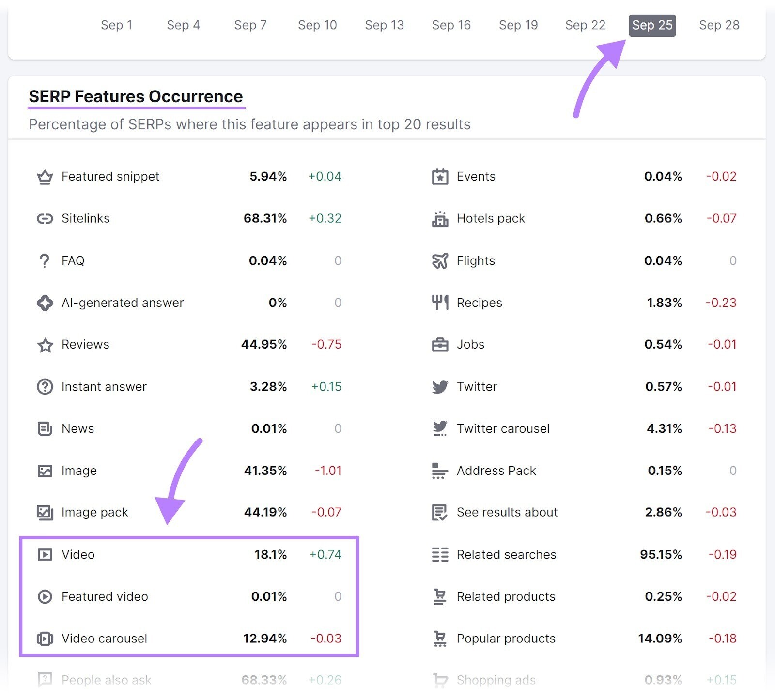Click the Featured video circular play icon
Viewport: 775px width, 700px height.
tap(45, 597)
